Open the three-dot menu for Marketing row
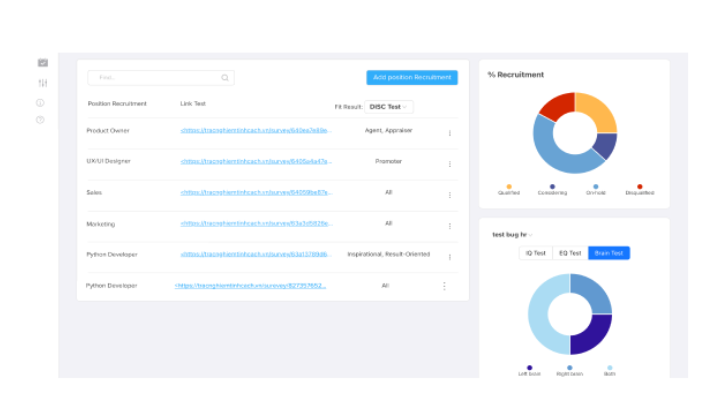Viewport: 719px width, 393px height. coord(450,226)
